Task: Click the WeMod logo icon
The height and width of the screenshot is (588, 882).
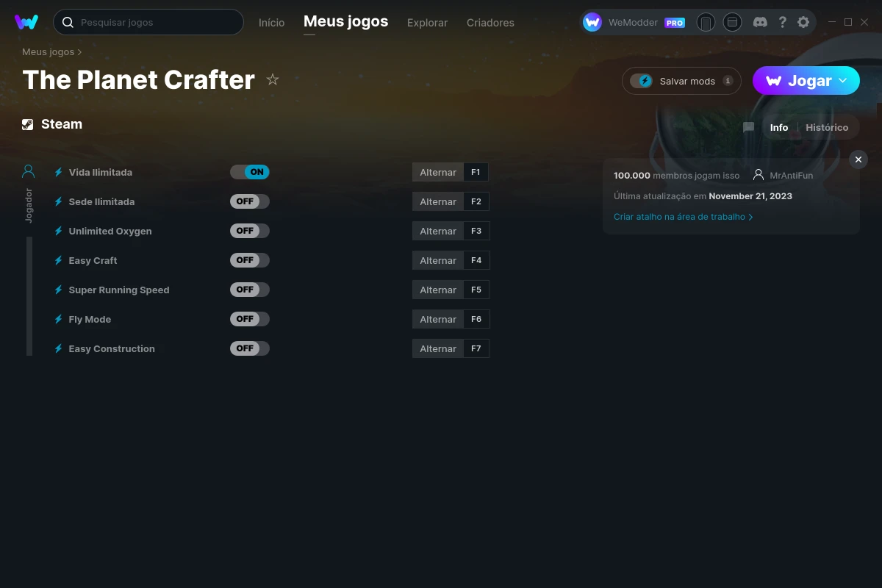Action: (26, 22)
